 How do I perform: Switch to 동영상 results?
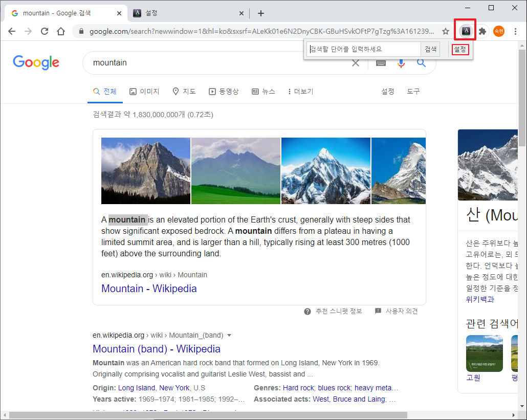tap(224, 92)
